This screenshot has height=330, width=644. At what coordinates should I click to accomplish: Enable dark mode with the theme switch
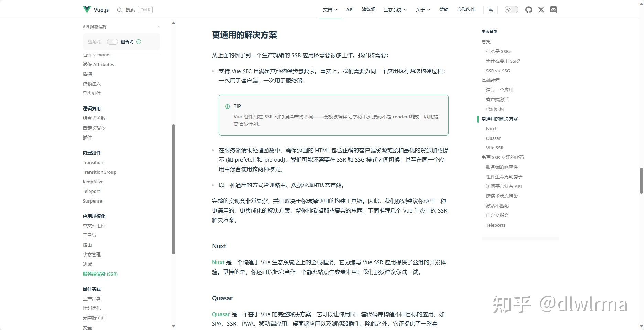(511, 9)
